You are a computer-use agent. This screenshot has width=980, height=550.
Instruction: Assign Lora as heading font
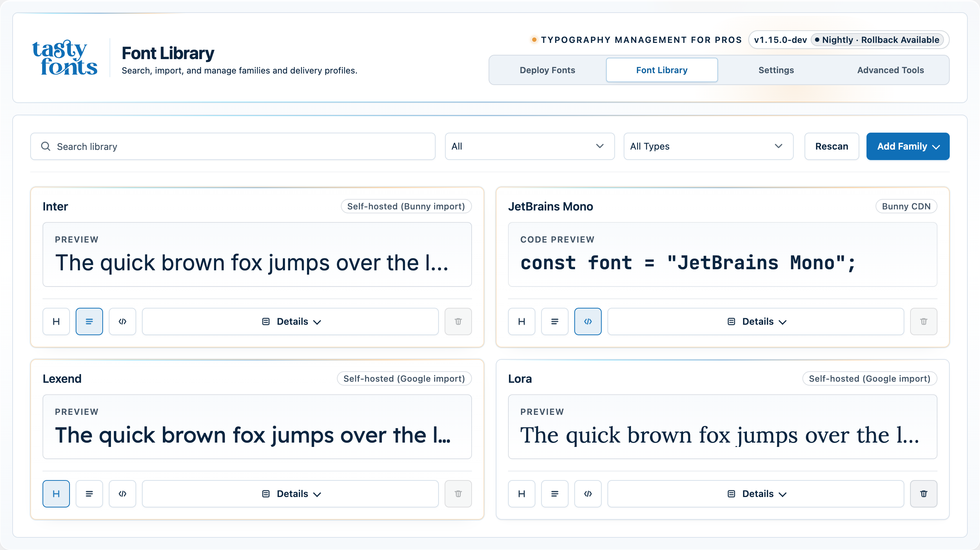[522, 494]
